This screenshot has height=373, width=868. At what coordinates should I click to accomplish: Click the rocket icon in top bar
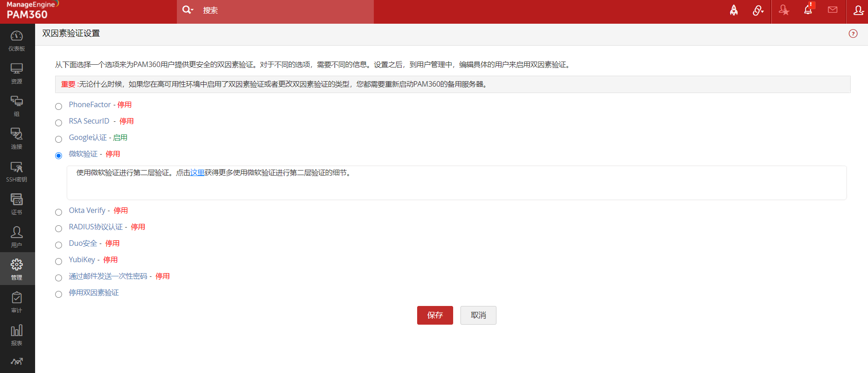pyautogui.click(x=734, y=10)
